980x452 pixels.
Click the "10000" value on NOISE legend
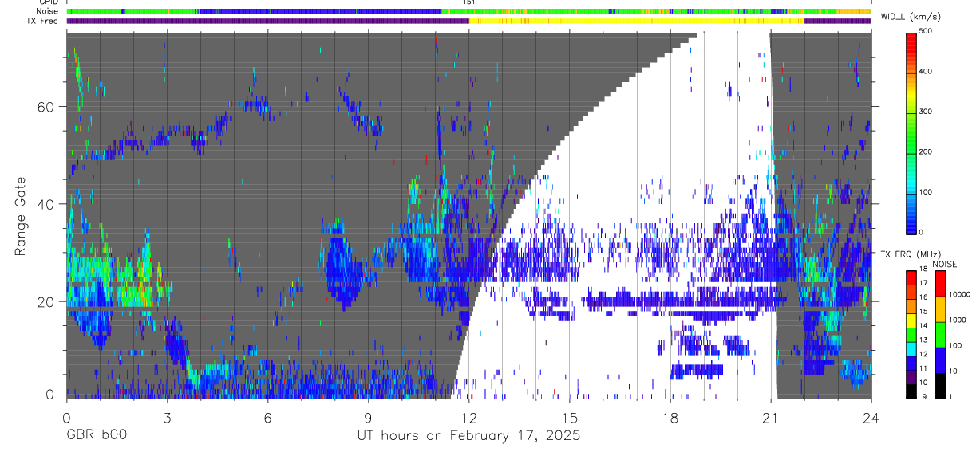click(959, 294)
